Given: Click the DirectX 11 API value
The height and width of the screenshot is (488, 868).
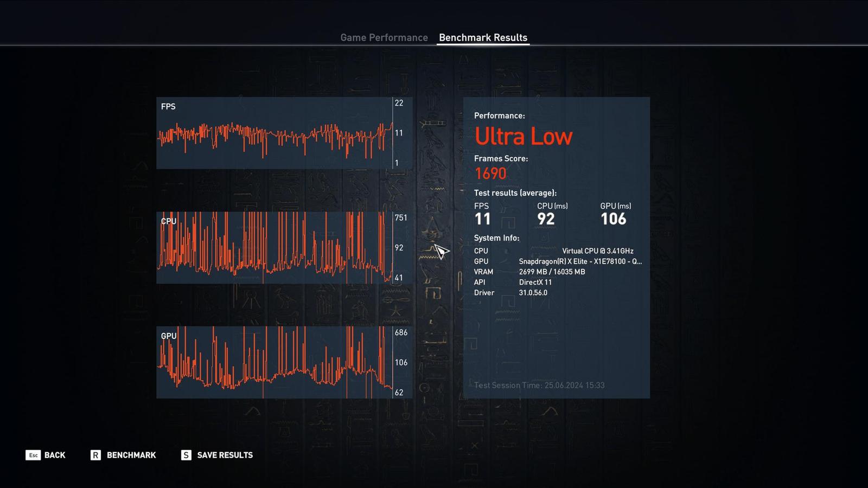Looking at the screenshot, I should 535,282.
